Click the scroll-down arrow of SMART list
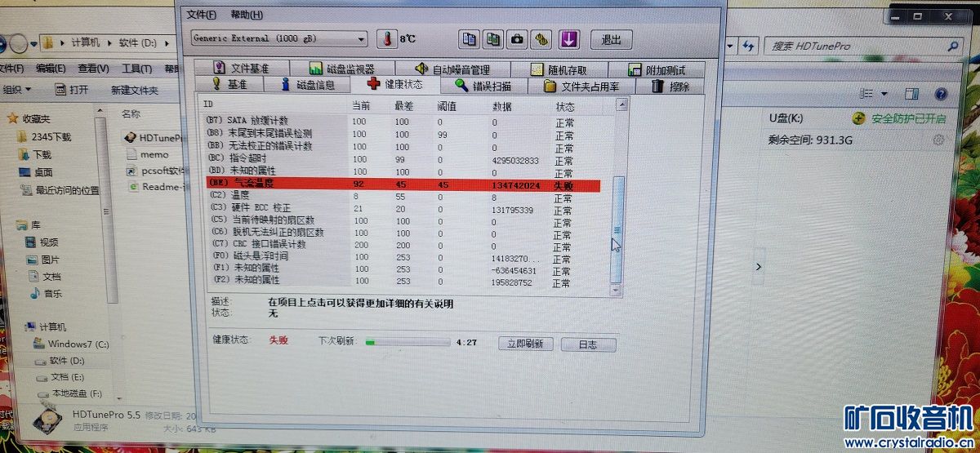Image resolution: width=980 pixels, height=453 pixels. (617, 290)
